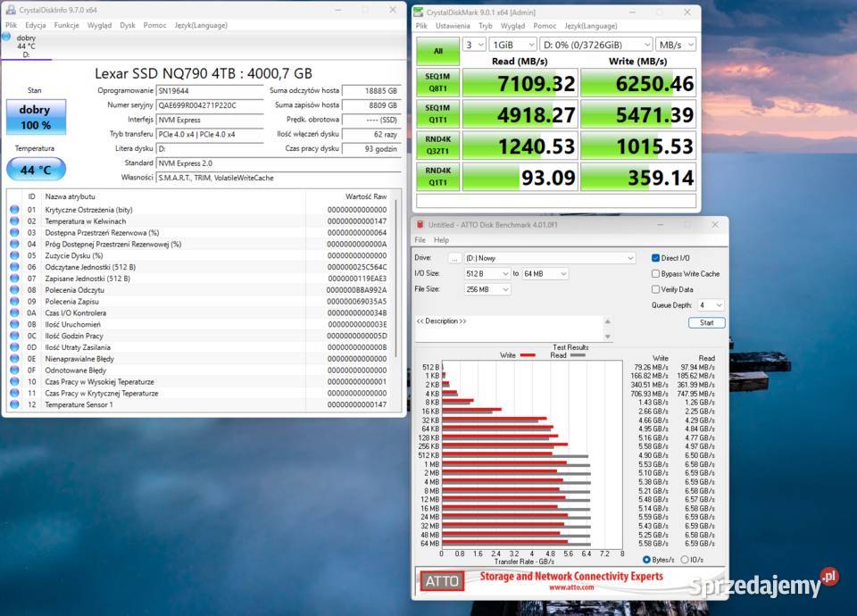Click the Start button in ATTO

(706, 322)
